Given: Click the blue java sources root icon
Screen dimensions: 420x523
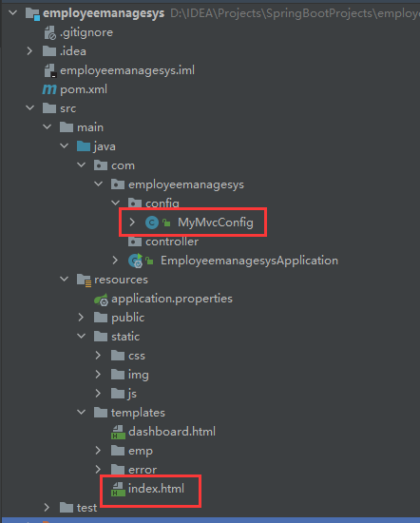Looking at the screenshot, I should click(84, 146).
